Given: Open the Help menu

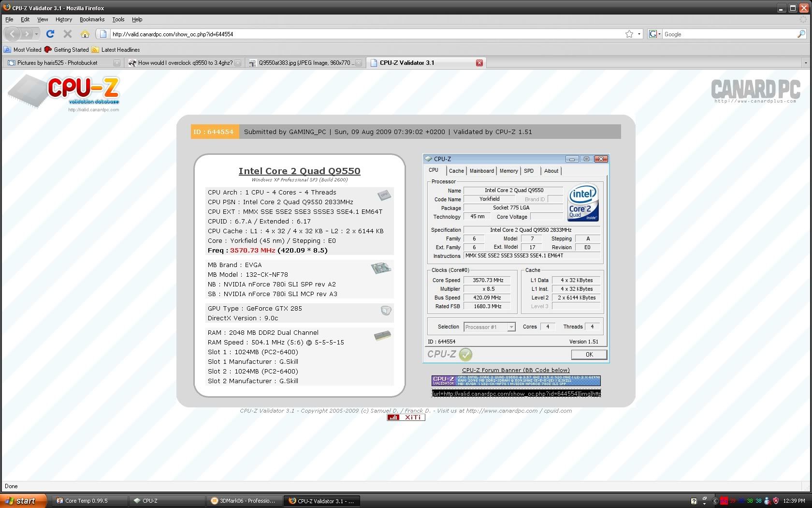Looking at the screenshot, I should [137, 19].
